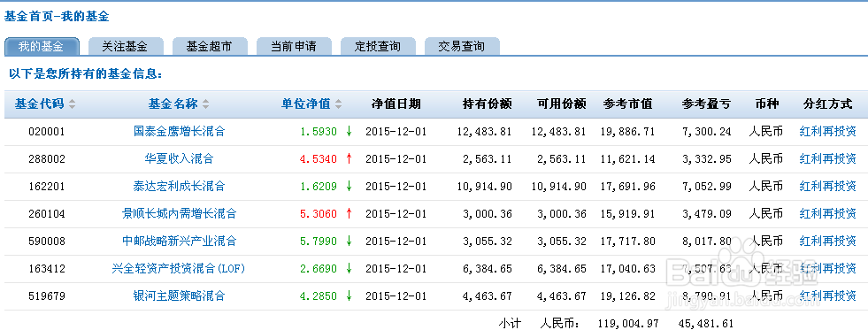This screenshot has height=330, width=868.
Task: Select fund code 590008
Action: [x=47, y=241]
